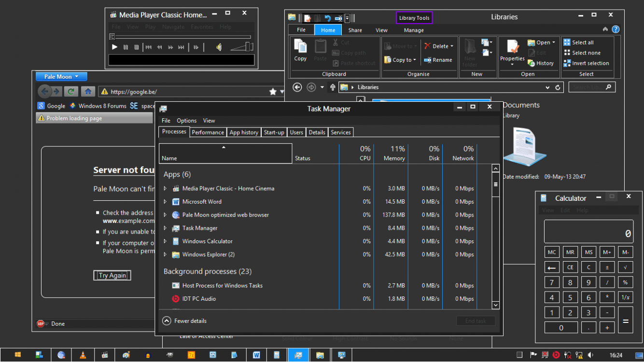Open the Copy to dropdown
Image resolution: width=644 pixels, height=362 pixels.
click(x=401, y=60)
